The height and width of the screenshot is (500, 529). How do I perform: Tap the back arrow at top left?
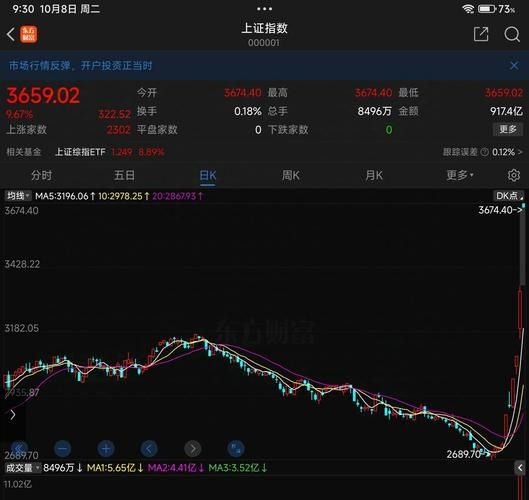click(x=11, y=34)
